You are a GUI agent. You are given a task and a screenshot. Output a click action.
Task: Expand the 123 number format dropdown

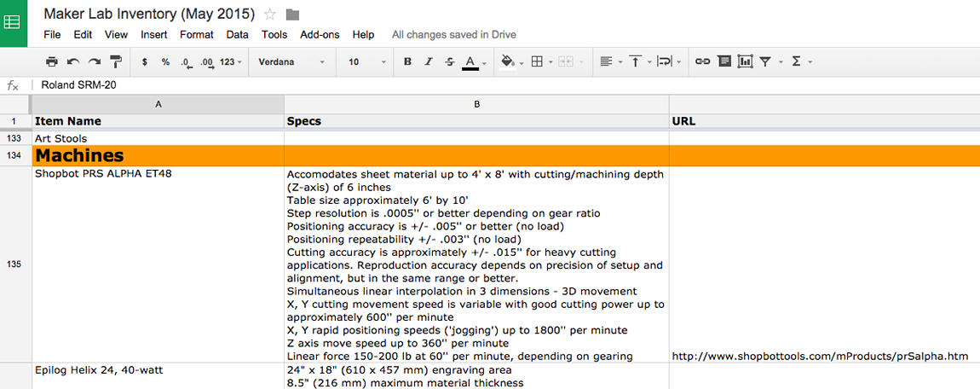click(231, 61)
